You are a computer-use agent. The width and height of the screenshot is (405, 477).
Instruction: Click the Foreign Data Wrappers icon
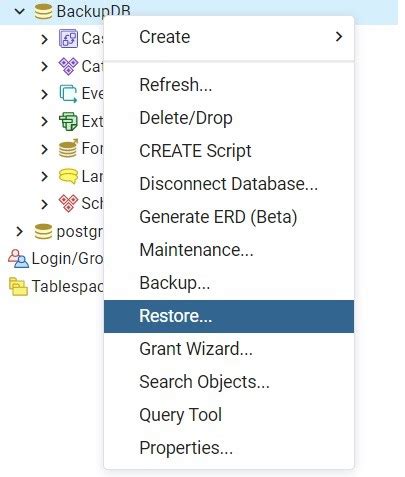pyautogui.click(x=68, y=148)
